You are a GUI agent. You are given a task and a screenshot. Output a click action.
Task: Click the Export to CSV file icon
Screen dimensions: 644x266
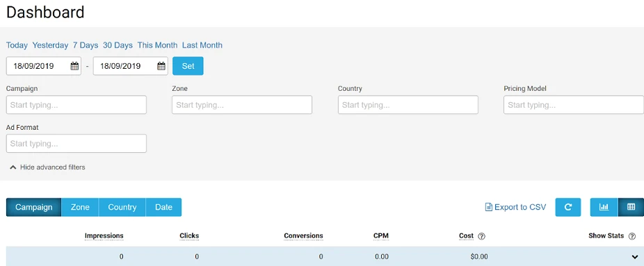(x=489, y=207)
